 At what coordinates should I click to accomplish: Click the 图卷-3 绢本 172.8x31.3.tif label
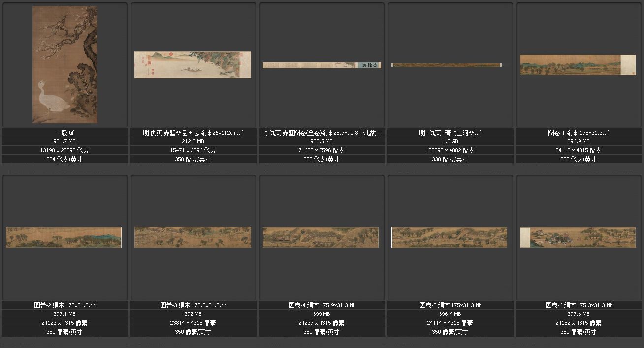click(x=193, y=305)
